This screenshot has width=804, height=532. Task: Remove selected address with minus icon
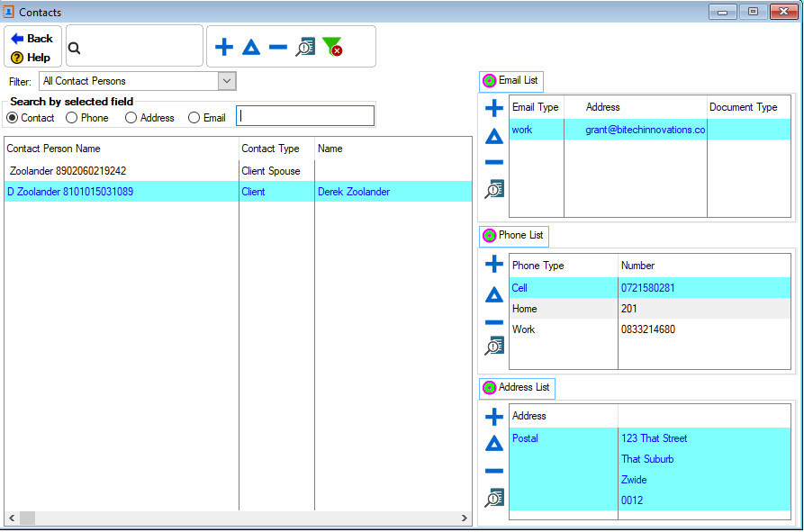click(x=494, y=471)
